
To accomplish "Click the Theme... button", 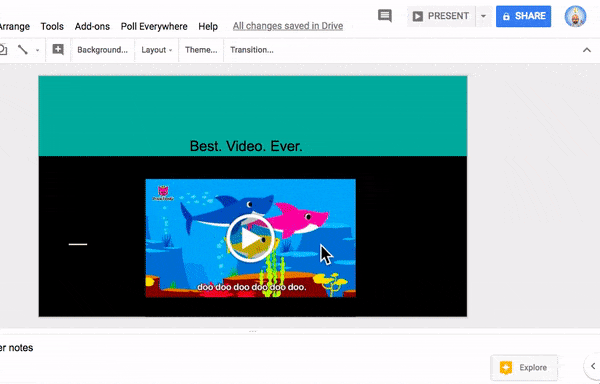I will click(x=201, y=50).
